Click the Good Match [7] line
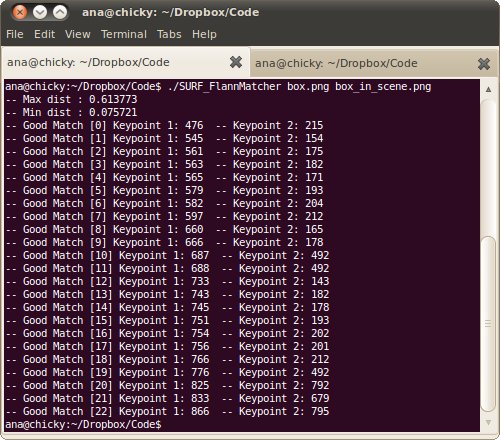500x440 pixels. 164,216
